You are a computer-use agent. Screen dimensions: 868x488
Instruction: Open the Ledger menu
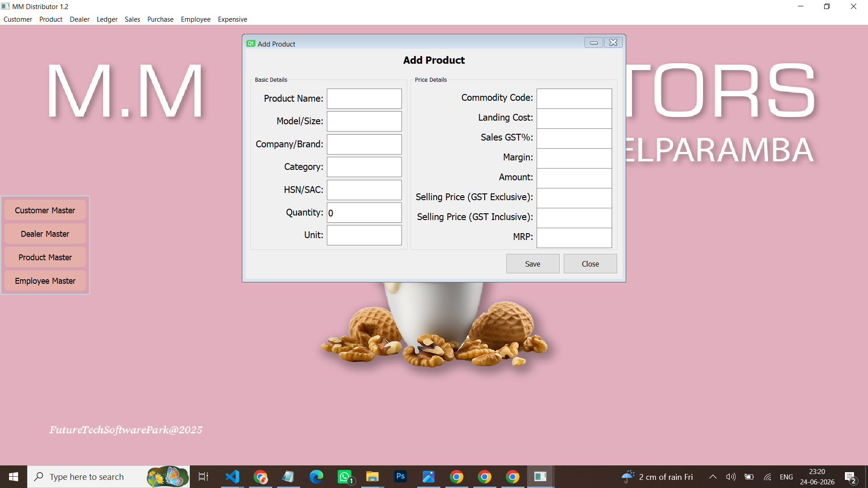point(107,19)
